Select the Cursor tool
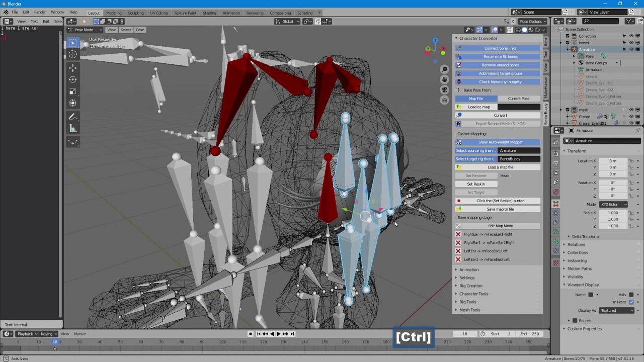 [x=73, y=54]
